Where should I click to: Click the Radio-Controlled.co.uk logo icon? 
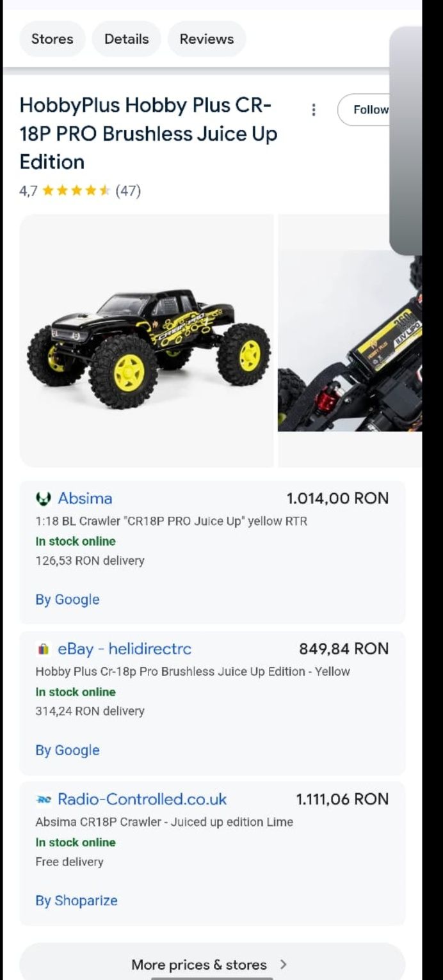point(43,800)
